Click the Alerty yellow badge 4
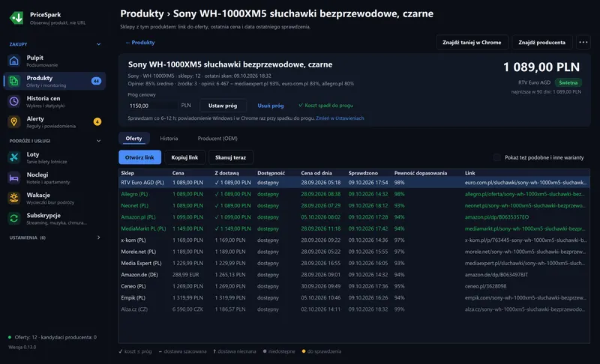Screen dimensions: 600x364 pyautogui.click(x=97, y=122)
